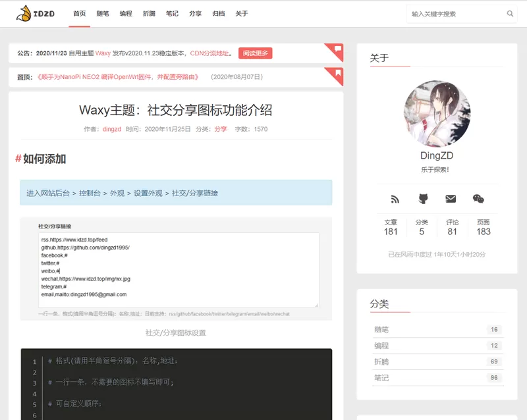Click the announcement corner comment icon

tap(337, 49)
